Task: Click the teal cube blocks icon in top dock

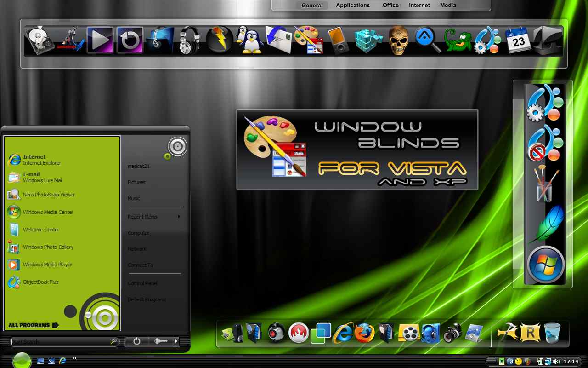Action: click(368, 40)
